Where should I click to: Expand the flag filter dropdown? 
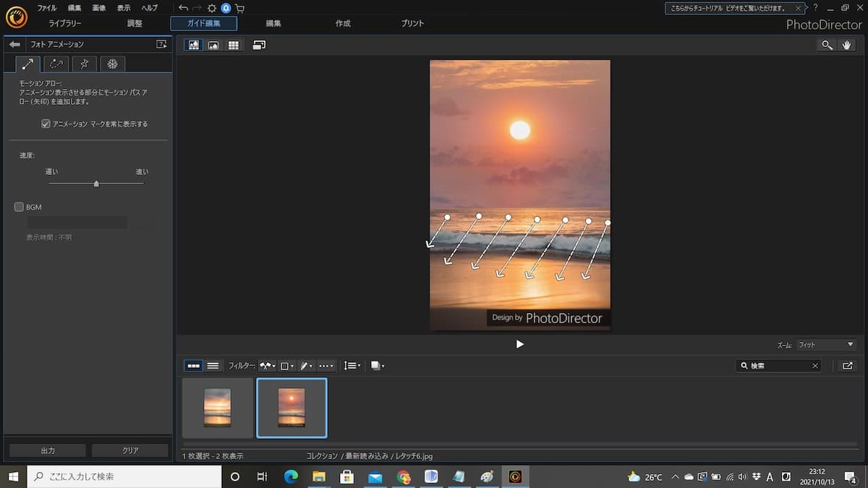268,366
